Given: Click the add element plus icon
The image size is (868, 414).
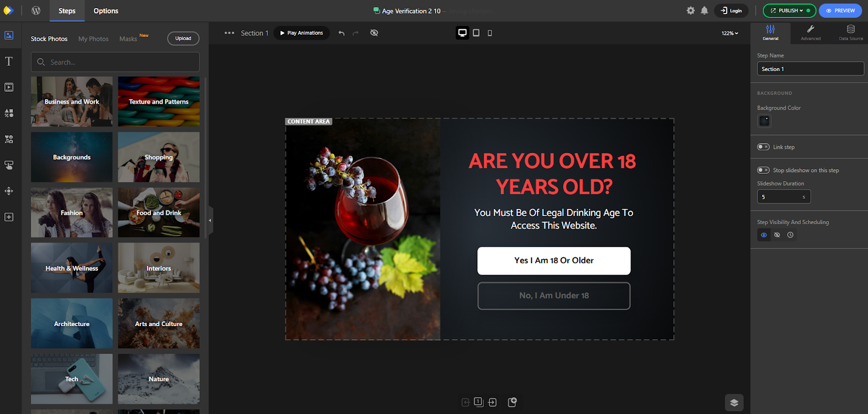Looking at the screenshot, I should 9,217.
